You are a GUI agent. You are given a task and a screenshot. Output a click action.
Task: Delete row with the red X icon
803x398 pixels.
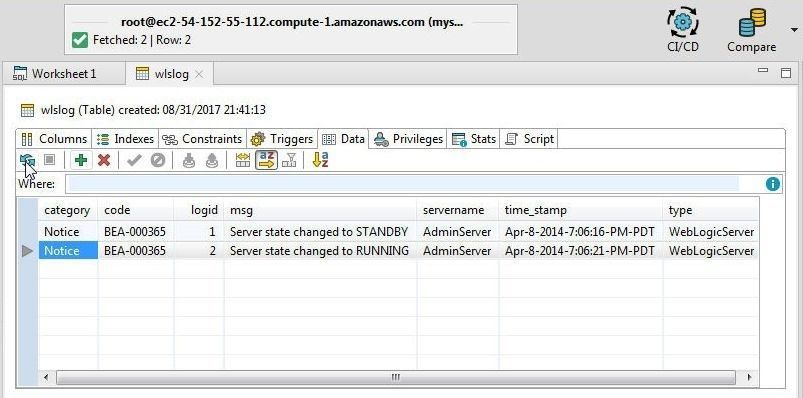click(104, 160)
